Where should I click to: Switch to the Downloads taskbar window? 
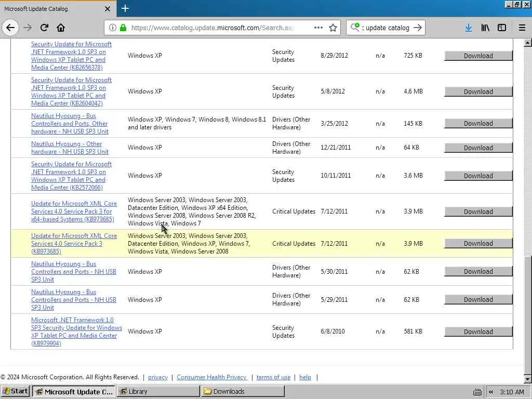(x=243, y=391)
